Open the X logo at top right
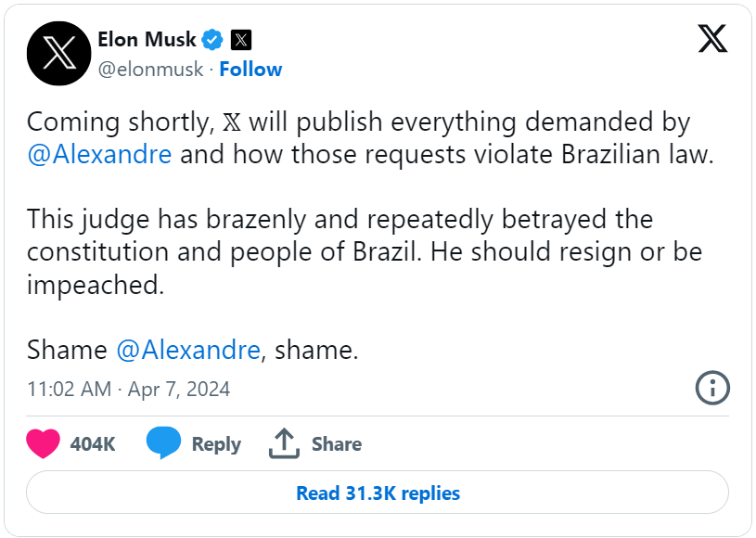Screen dimensions: 756x538 (x=712, y=39)
